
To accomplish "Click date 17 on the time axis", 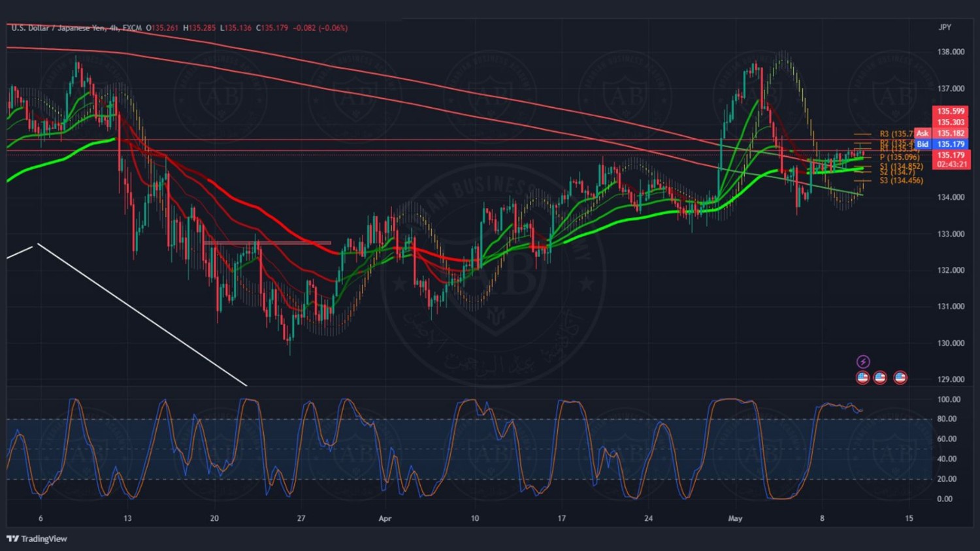I will [562, 518].
